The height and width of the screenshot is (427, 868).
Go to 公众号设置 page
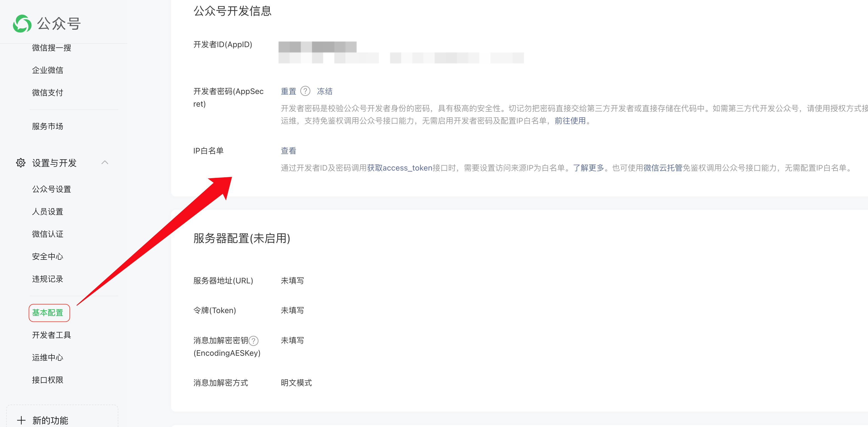click(52, 189)
